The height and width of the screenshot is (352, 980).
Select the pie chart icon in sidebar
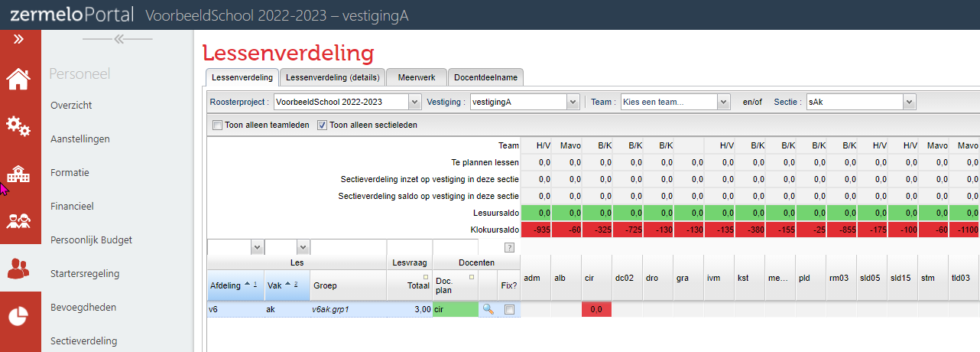[x=18, y=316]
